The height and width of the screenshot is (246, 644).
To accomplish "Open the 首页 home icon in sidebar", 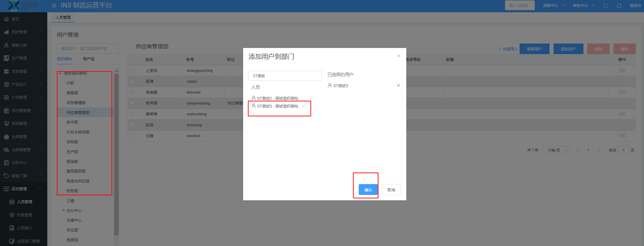I will 6,19.
